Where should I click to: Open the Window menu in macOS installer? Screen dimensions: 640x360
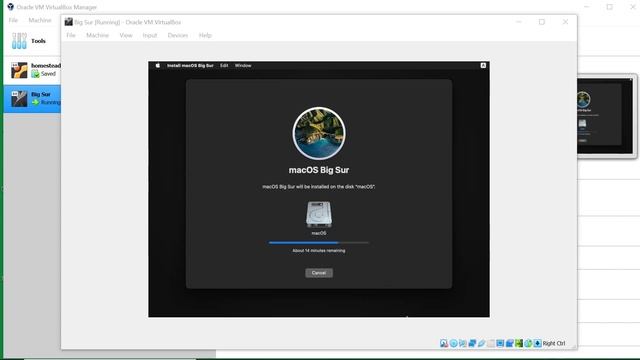point(243,65)
